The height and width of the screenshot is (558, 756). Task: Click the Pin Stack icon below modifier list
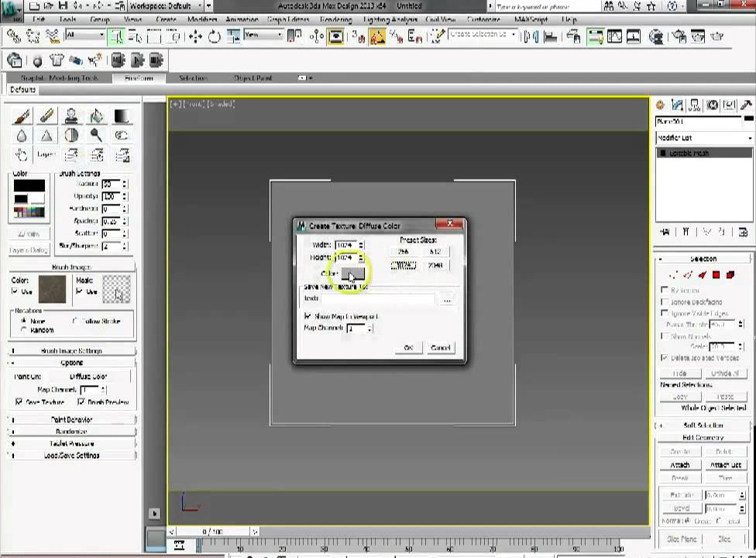(x=665, y=232)
